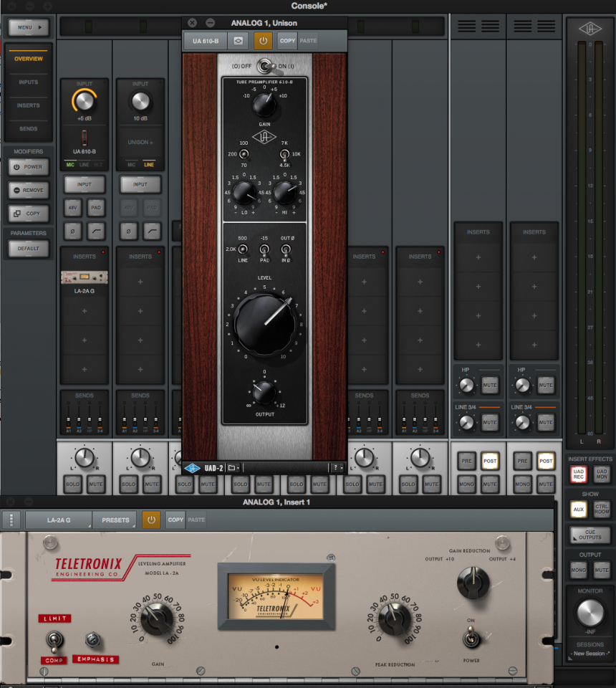Open the UAD-2 toolbar help menu
Screen dimensions: 616x688
tap(337, 468)
